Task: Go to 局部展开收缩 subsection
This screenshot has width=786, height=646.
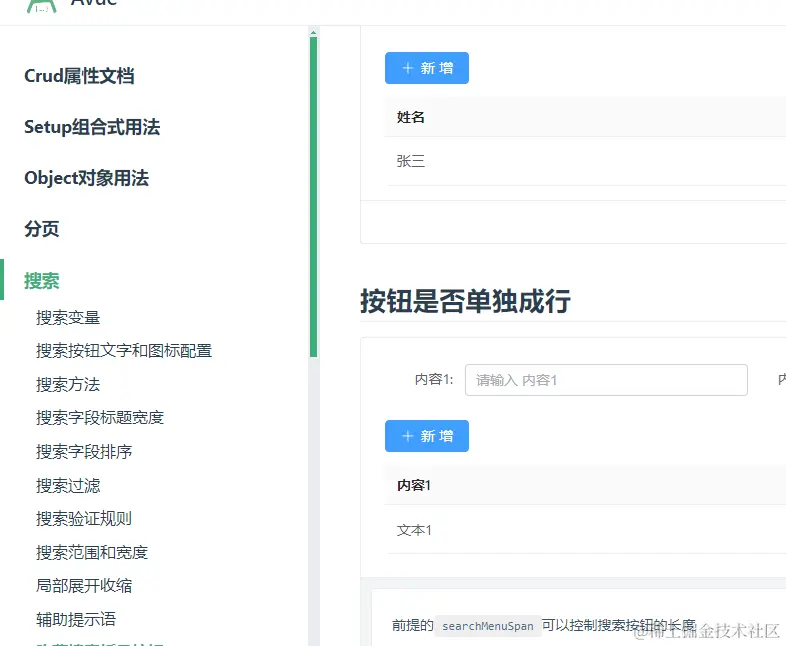Action: pyautogui.click(x=84, y=585)
